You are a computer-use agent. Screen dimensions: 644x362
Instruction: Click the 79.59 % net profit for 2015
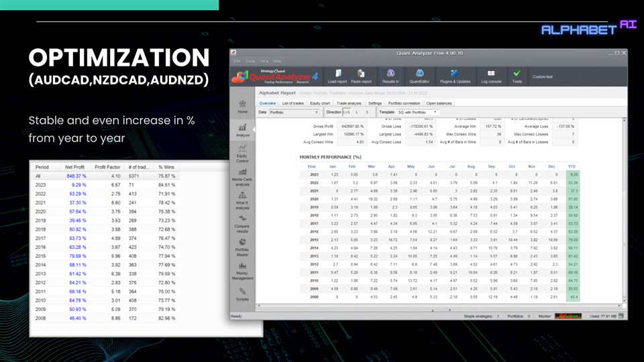point(78,256)
